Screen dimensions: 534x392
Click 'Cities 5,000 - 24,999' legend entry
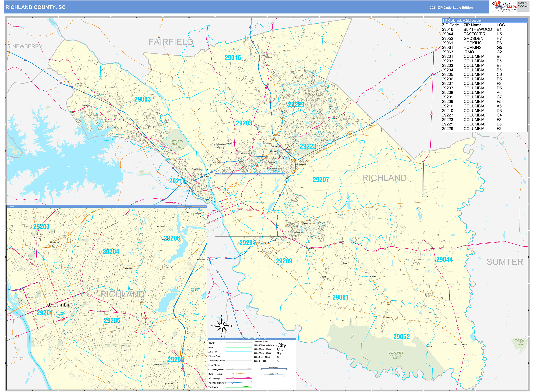click(x=262, y=357)
